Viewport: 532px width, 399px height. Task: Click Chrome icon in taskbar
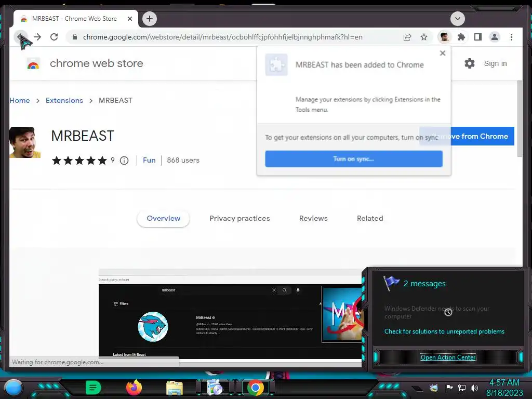click(x=256, y=388)
